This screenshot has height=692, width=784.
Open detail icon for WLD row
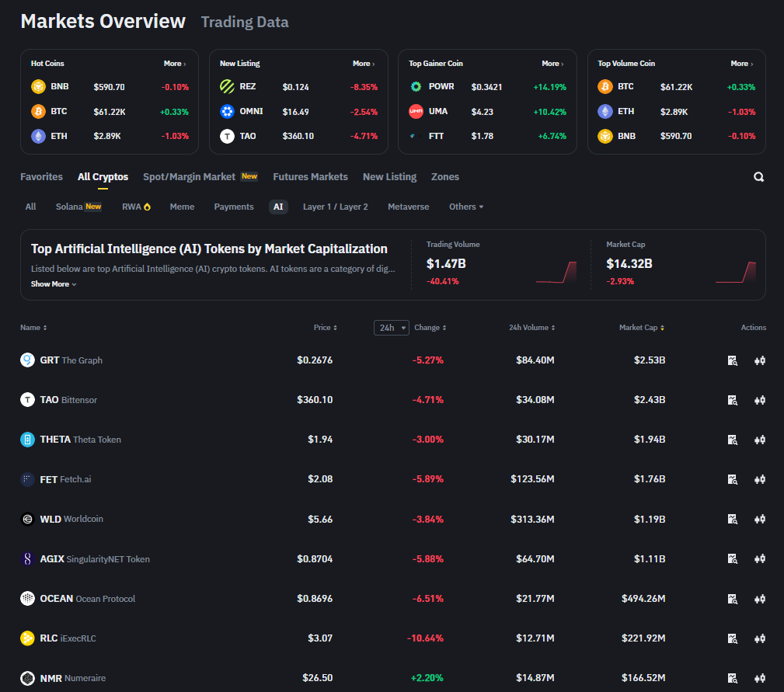(x=733, y=519)
